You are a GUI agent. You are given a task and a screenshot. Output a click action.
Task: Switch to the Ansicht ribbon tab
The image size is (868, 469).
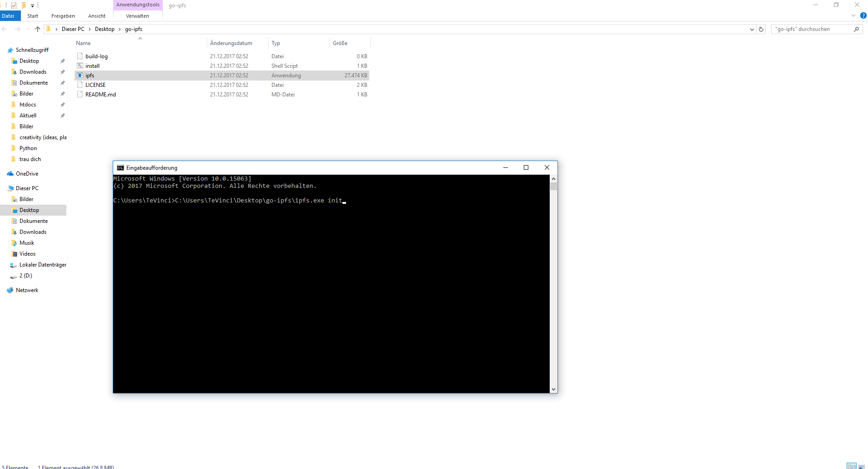[x=96, y=16]
